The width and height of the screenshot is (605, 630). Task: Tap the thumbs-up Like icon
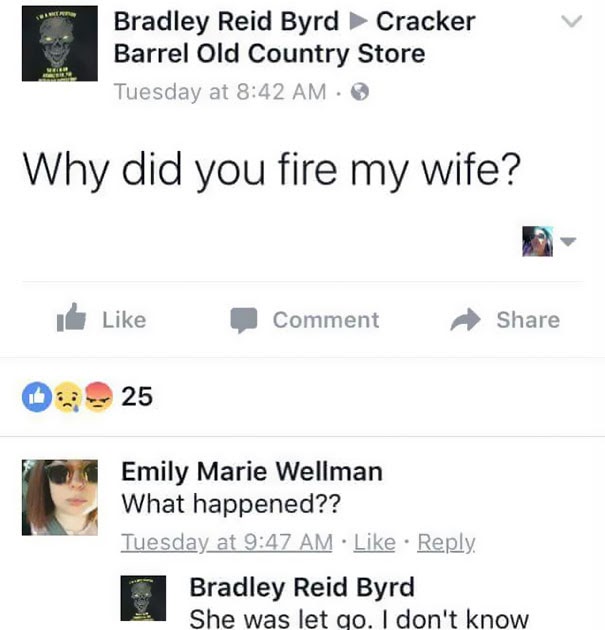pyautogui.click(x=72, y=318)
